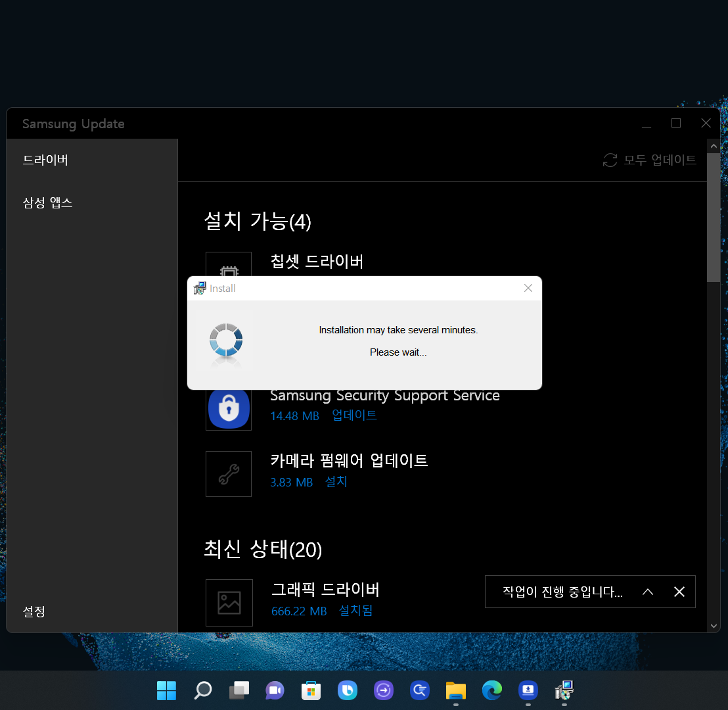Click the scrollbar down arrow in Samsung Update

(714, 626)
